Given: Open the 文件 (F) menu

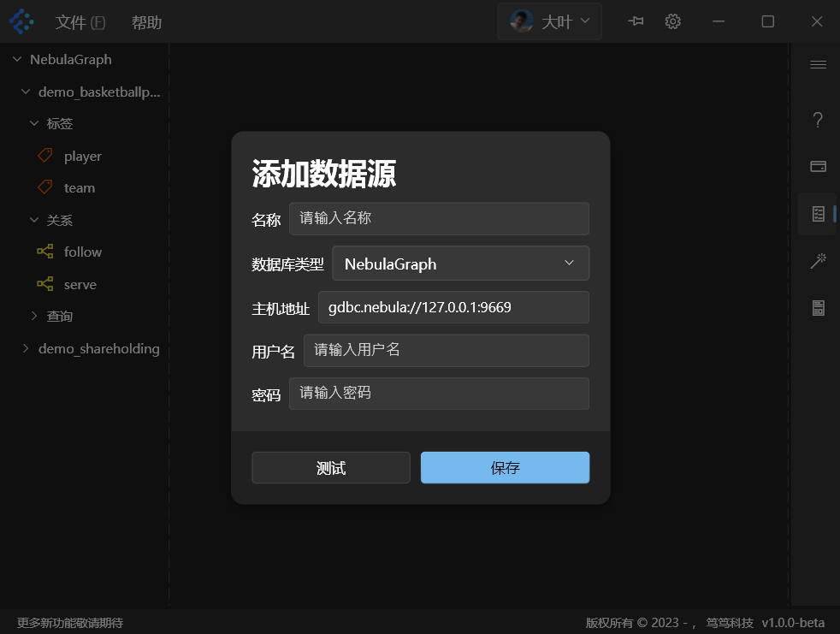Looking at the screenshot, I should [x=80, y=22].
